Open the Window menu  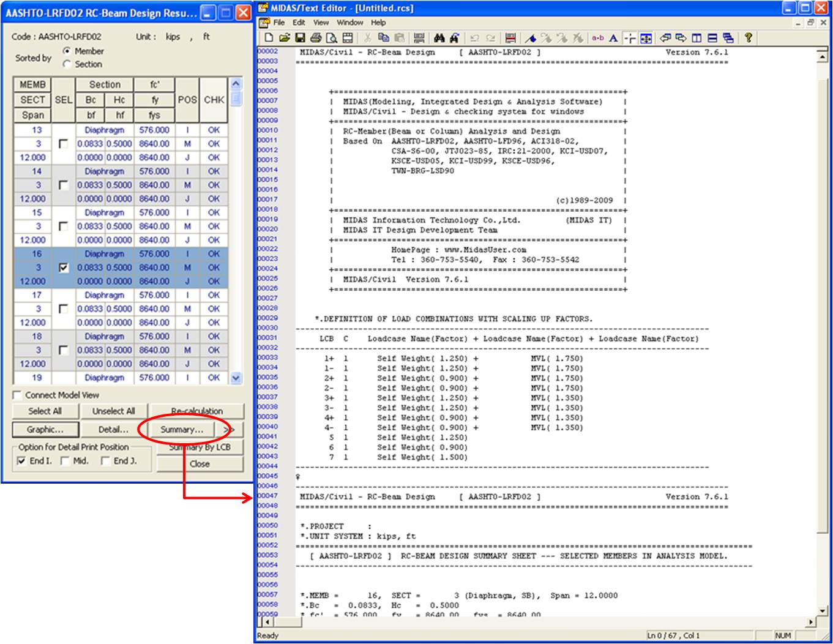coord(349,23)
